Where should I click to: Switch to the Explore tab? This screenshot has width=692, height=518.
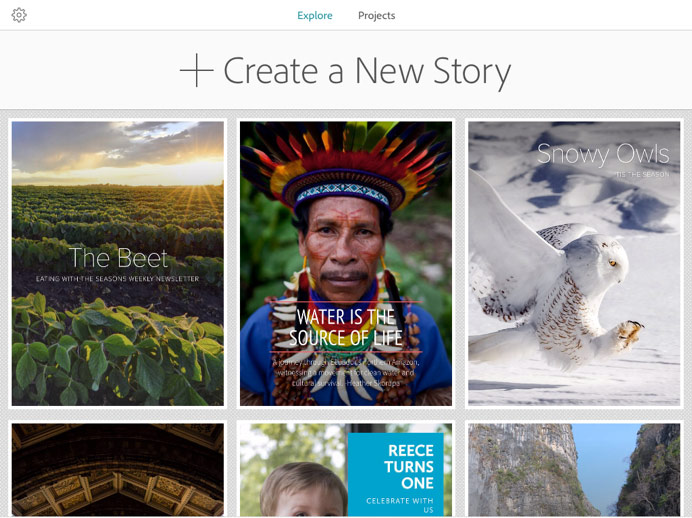click(x=315, y=15)
